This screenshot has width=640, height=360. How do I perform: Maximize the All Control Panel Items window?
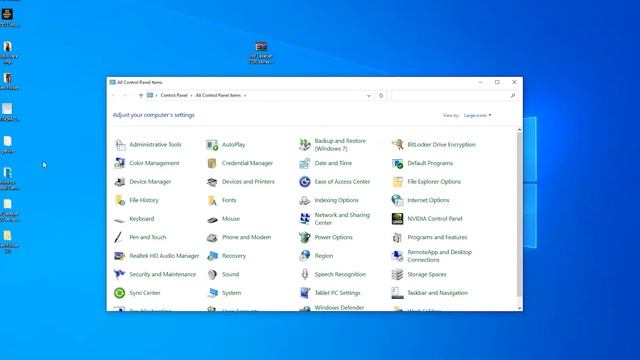tap(497, 82)
